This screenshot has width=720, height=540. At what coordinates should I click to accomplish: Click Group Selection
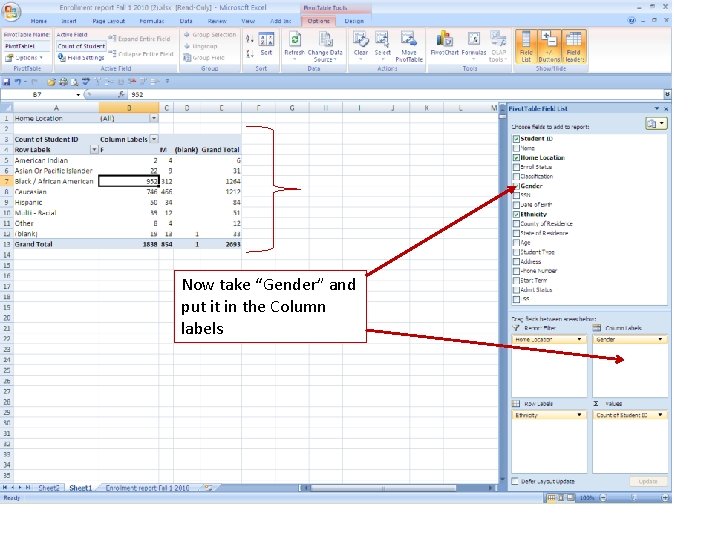(209, 34)
